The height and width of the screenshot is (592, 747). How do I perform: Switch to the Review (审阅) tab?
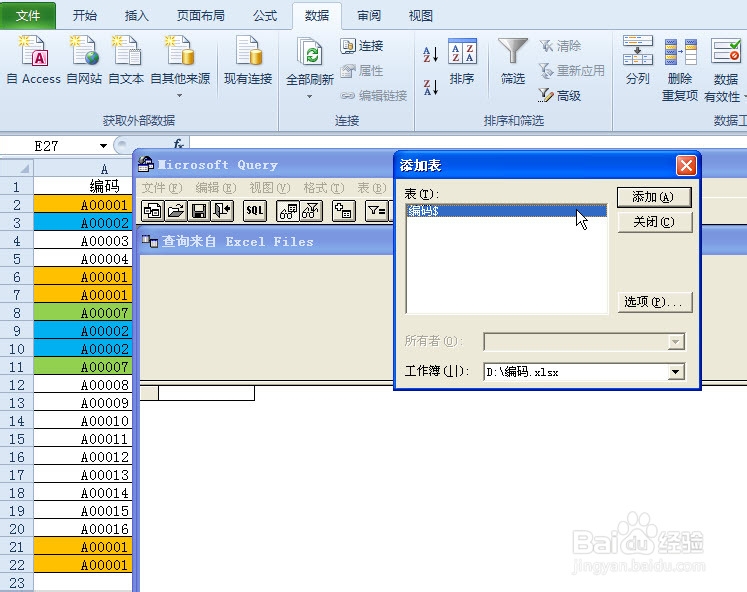369,16
